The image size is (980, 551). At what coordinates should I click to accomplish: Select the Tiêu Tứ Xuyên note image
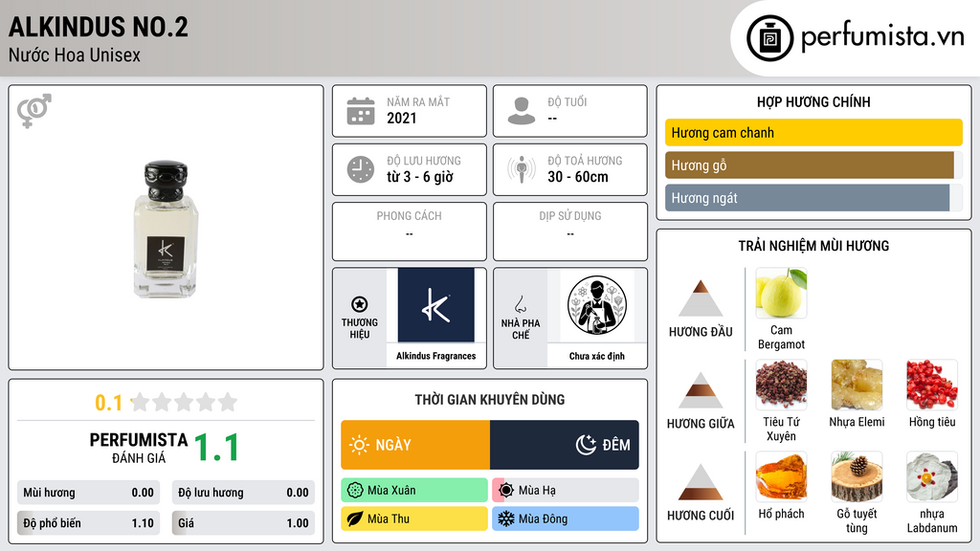(781, 385)
